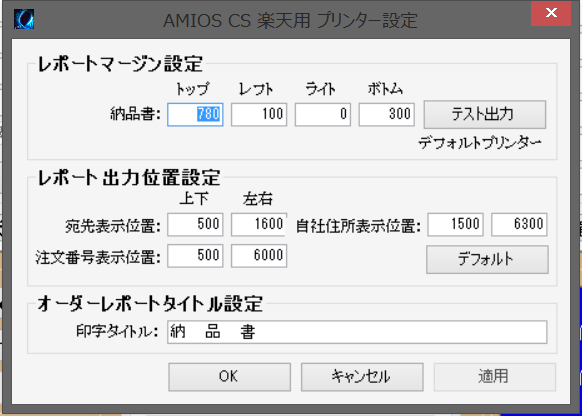This screenshot has height=416, width=582.
Task: Click the 印字タイトル text field
Action: point(357,332)
